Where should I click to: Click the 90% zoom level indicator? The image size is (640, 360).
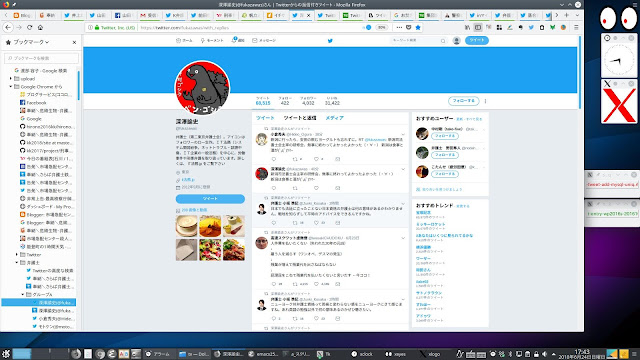[381, 27]
